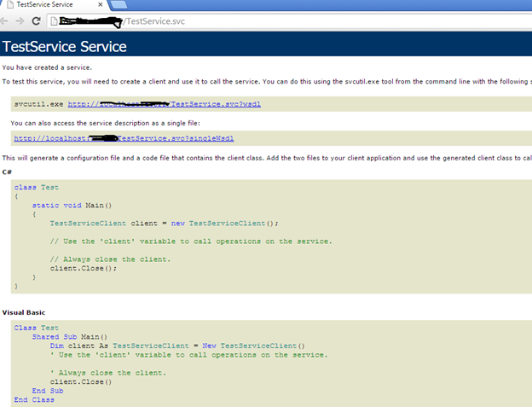Click the address bar URL field

click(x=290, y=21)
